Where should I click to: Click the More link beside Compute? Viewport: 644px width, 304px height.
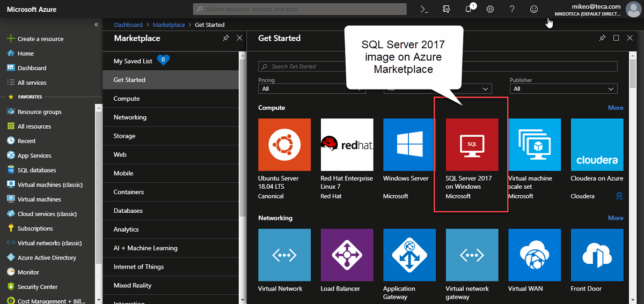[x=616, y=108]
